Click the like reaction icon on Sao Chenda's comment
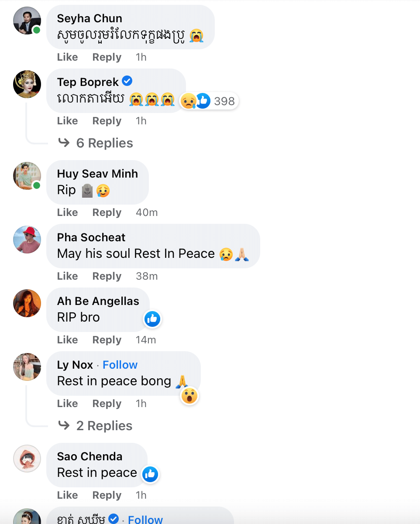The height and width of the screenshot is (524, 420). [150, 474]
